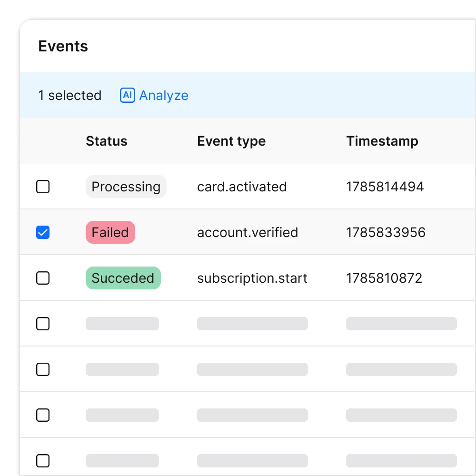The width and height of the screenshot is (476, 476).
Task: Select the subscription.start event type cell
Action: tap(252, 278)
